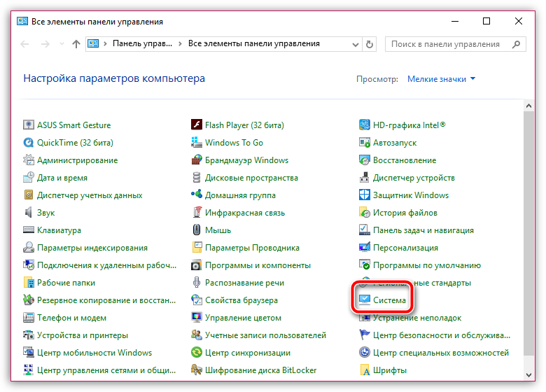Expand the chevron after Панель управления breadcrumb
Viewport: 546px width, 392px height.
[181, 44]
